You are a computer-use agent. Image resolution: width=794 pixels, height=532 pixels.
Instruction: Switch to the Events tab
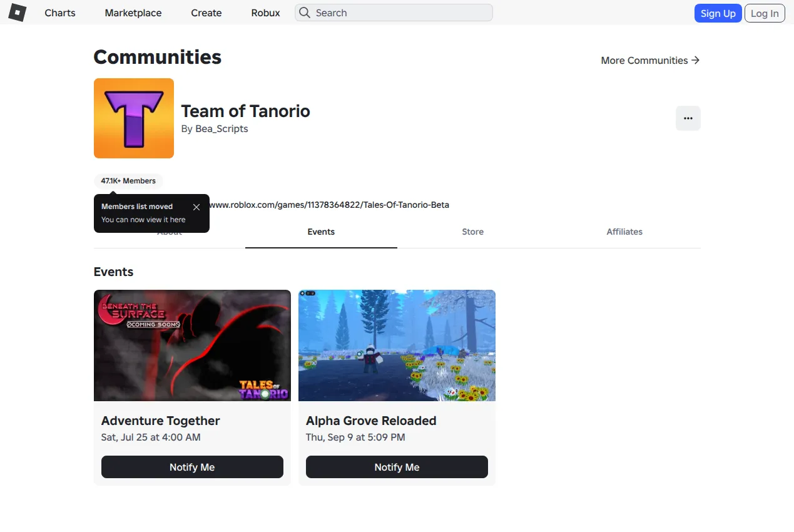321,232
